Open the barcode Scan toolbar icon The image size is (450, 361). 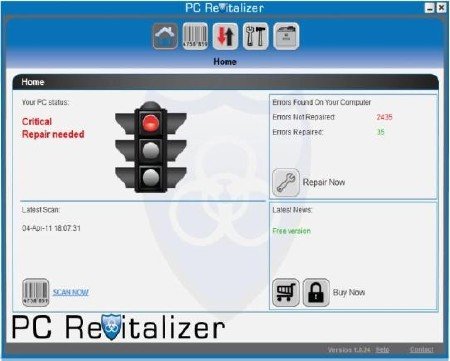click(195, 36)
